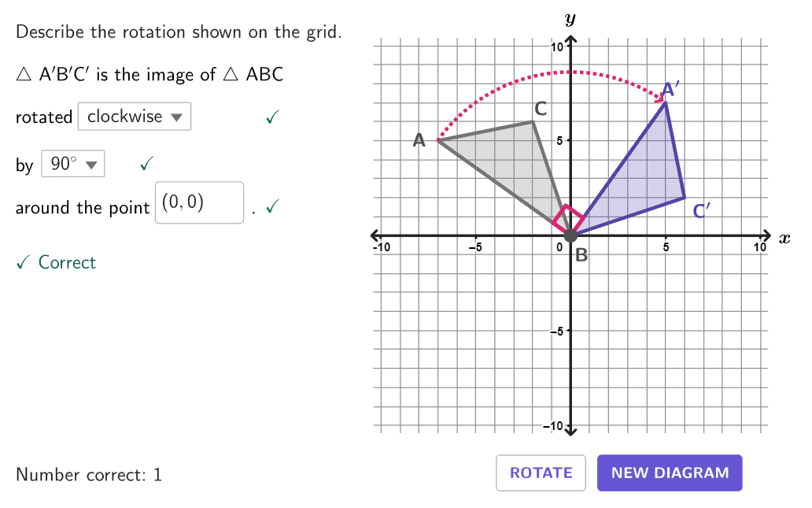Click the checkmark beside the clockwise dropdown
Image resolution: width=812 pixels, height=508 pixels.
[271, 117]
